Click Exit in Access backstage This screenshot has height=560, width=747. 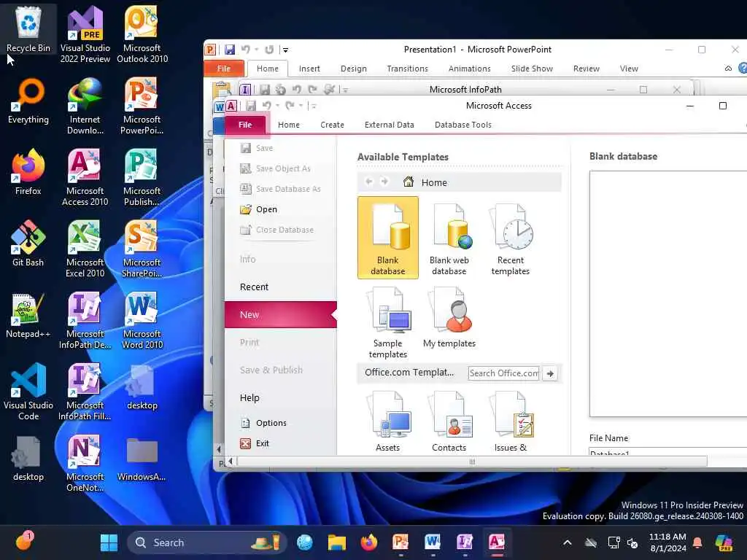(x=255, y=443)
